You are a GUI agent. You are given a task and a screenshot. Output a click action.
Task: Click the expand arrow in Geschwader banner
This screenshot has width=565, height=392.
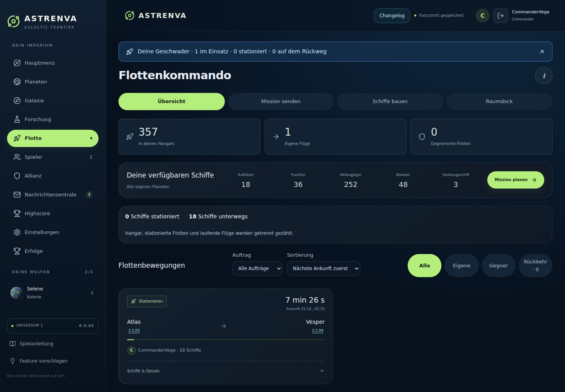pyautogui.click(x=541, y=52)
